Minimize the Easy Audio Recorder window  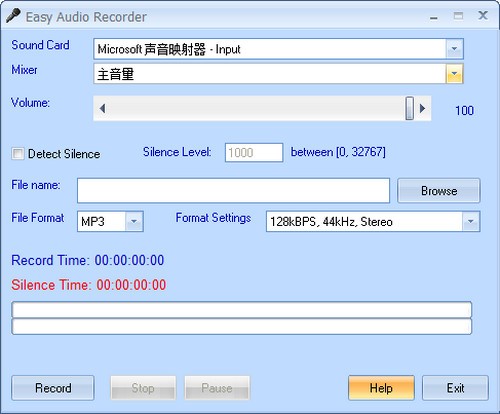tap(433, 17)
